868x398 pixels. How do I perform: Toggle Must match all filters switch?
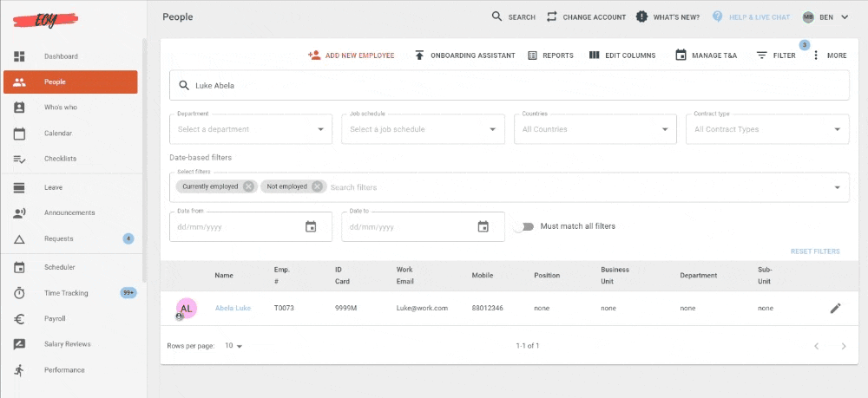pos(523,226)
